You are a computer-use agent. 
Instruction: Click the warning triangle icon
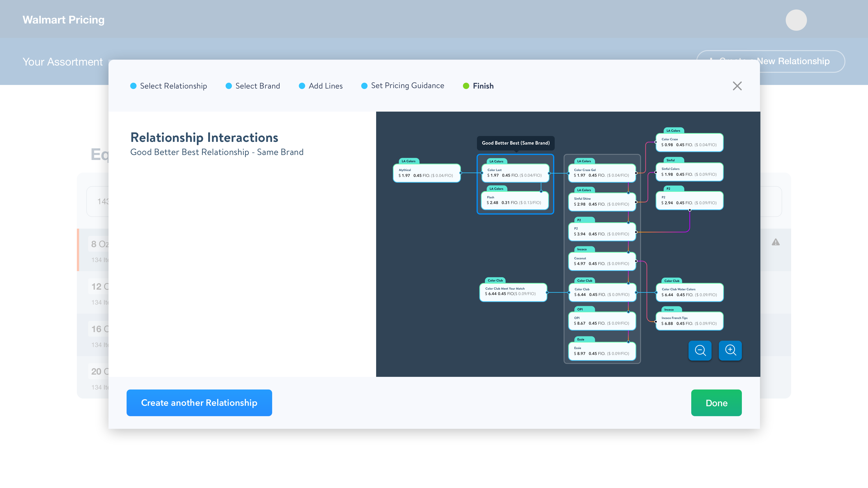tap(776, 242)
